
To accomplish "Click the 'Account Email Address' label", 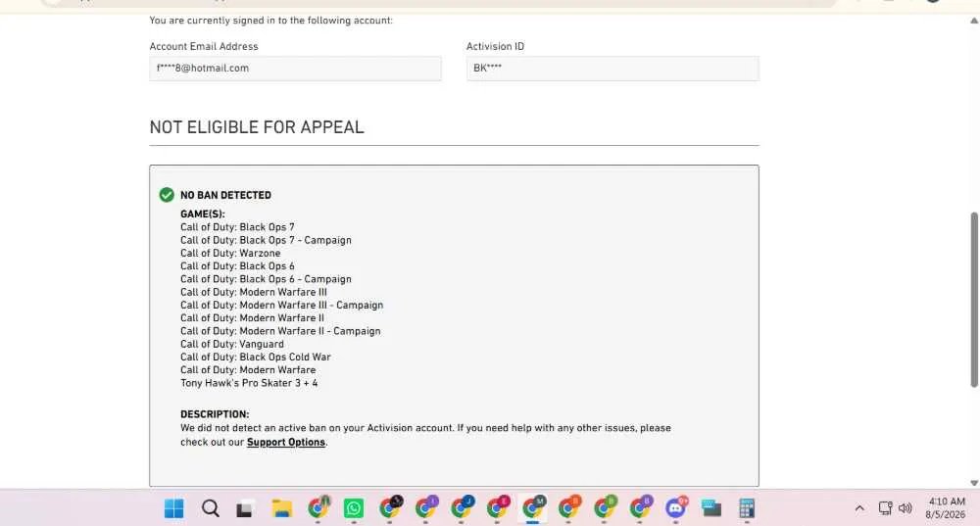I will coord(204,46).
